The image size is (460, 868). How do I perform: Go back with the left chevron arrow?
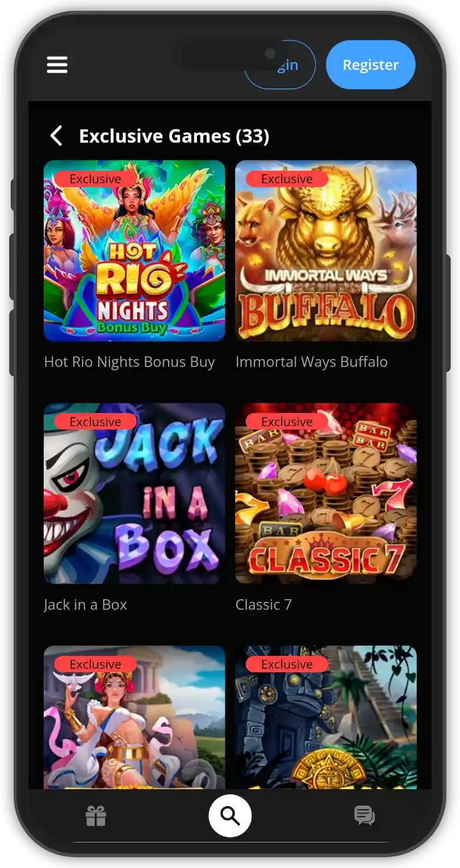tap(56, 136)
